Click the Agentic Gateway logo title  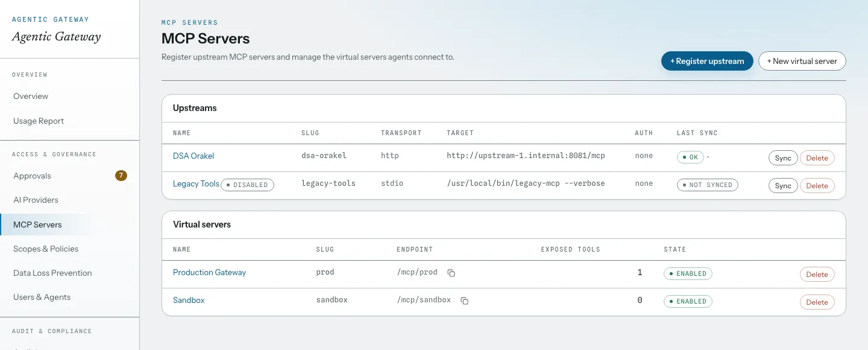(x=57, y=36)
